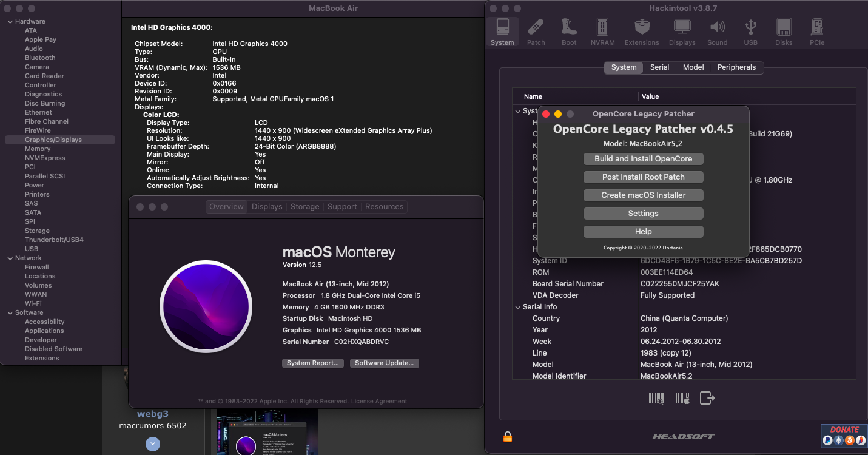The image size is (868, 455).
Task: Click the Value column header in Hackintool
Action: [747, 96]
